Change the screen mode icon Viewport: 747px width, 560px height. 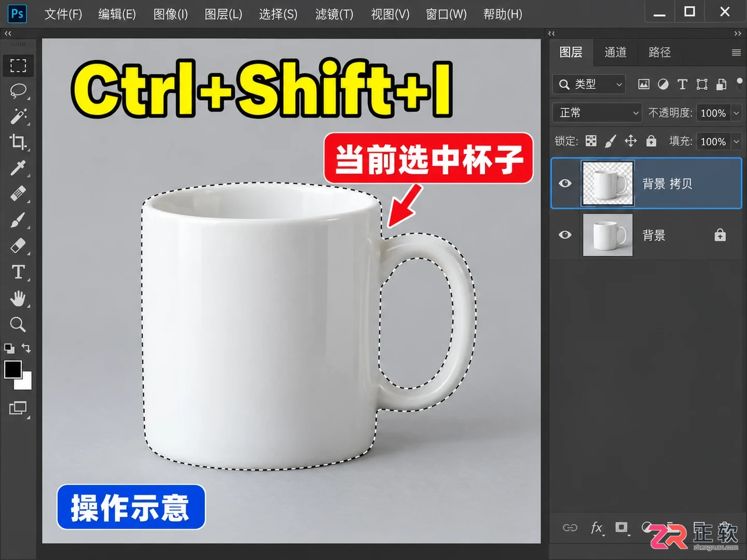click(18, 409)
